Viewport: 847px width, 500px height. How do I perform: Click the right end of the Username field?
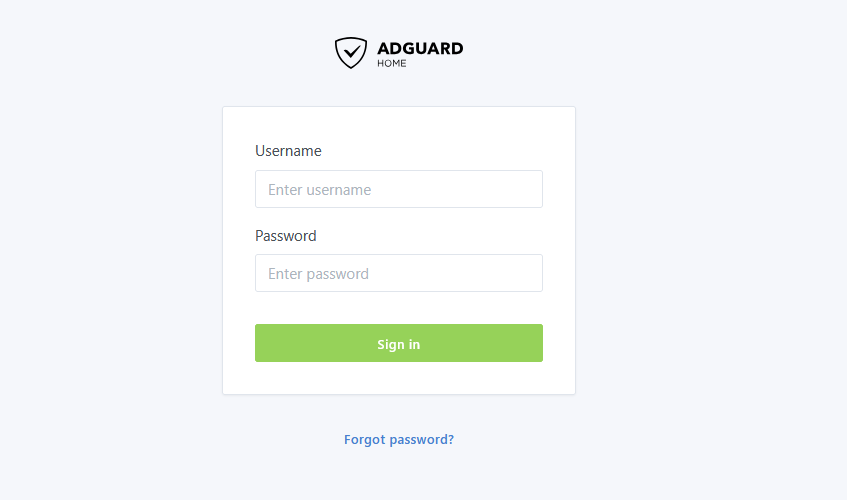point(530,189)
